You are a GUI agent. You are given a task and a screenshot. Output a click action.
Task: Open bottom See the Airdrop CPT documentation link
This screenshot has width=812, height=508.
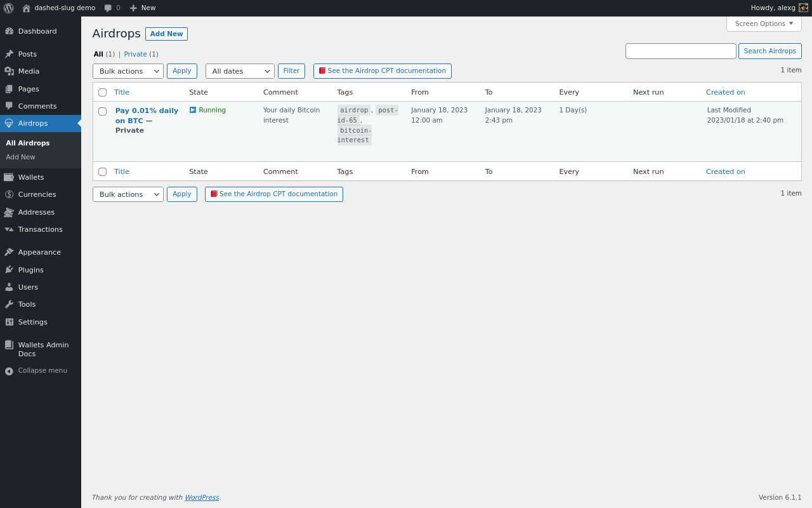coord(274,194)
